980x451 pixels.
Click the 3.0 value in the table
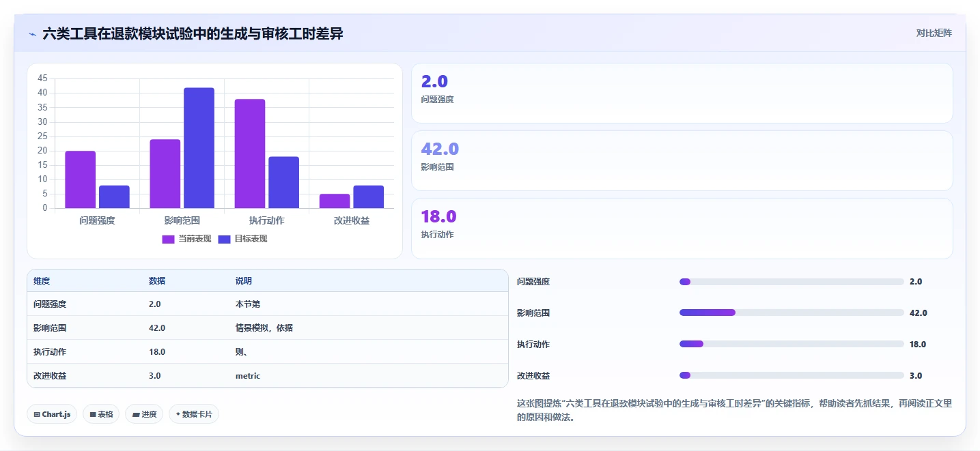(x=155, y=376)
